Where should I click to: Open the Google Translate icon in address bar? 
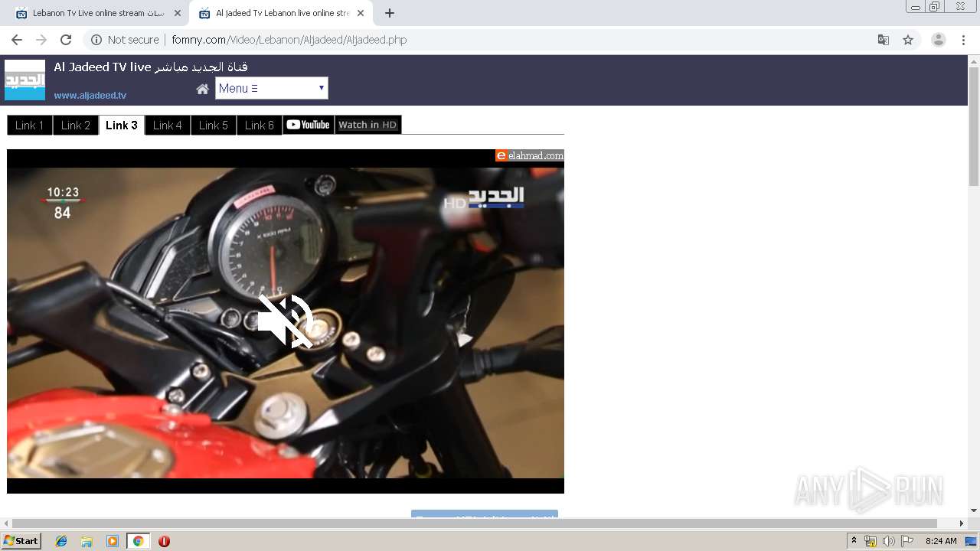click(883, 40)
